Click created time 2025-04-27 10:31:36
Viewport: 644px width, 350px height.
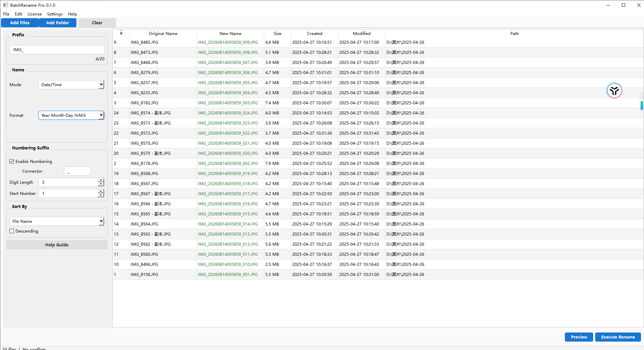pyautogui.click(x=312, y=133)
